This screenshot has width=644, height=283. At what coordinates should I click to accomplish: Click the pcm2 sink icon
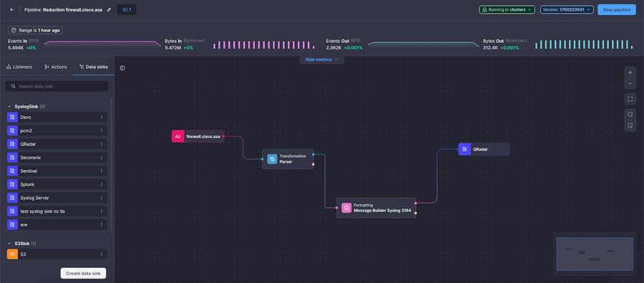12,131
